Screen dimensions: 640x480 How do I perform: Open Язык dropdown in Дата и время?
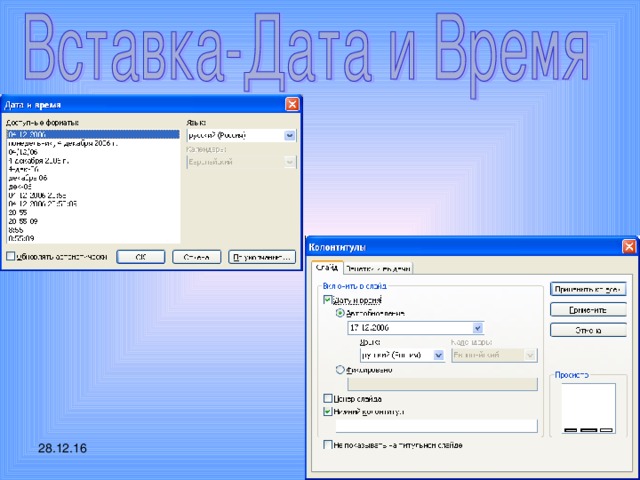coord(289,136)
